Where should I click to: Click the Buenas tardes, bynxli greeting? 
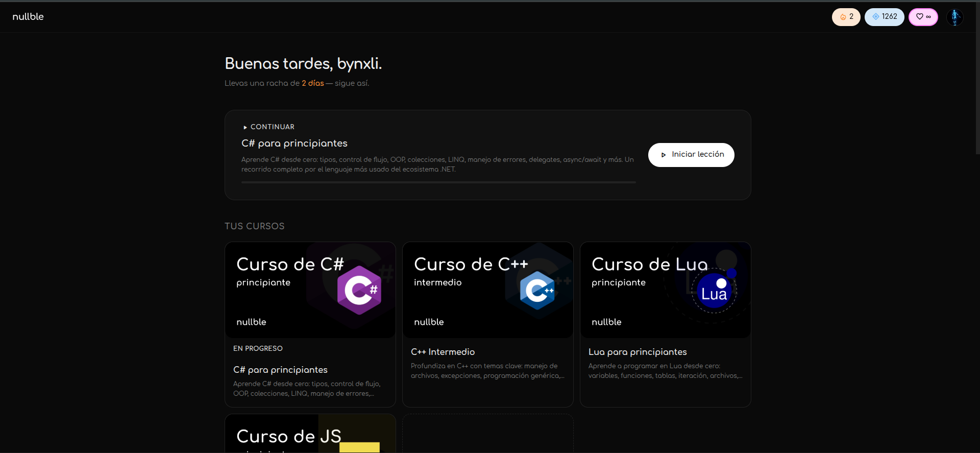coord(303,63)
